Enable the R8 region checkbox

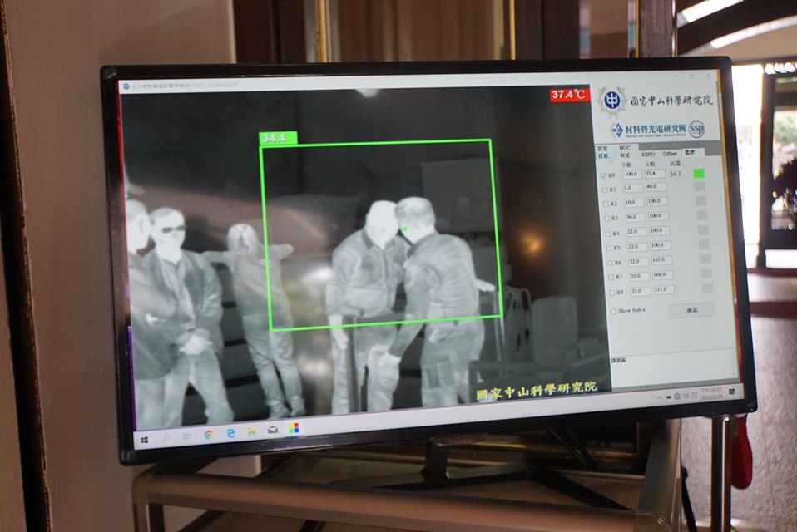coord(611,293)
